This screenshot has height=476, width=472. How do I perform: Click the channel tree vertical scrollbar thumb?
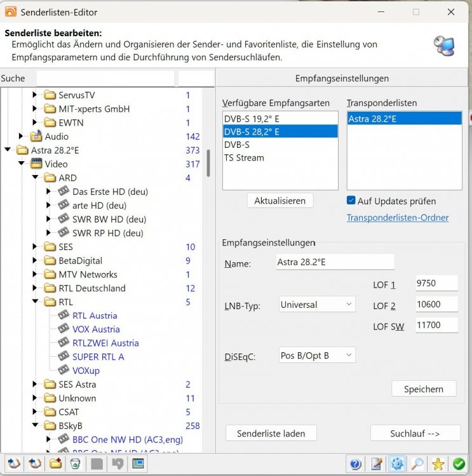(208, 163)
